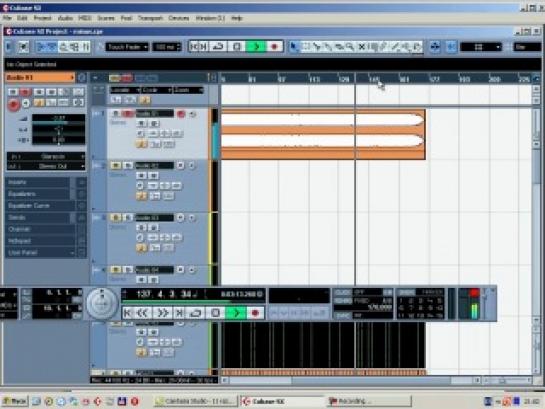Toggle Cycle button on the transport panel
This screenshot has height=409, width=545.
coord(196,313)
